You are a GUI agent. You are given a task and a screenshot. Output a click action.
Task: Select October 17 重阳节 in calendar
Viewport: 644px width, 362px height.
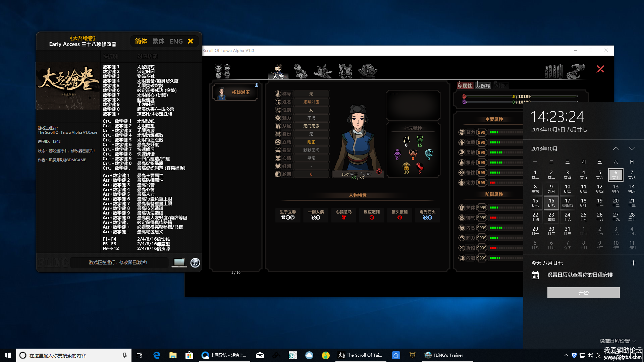pyautogui.click(x=568, y=203)
